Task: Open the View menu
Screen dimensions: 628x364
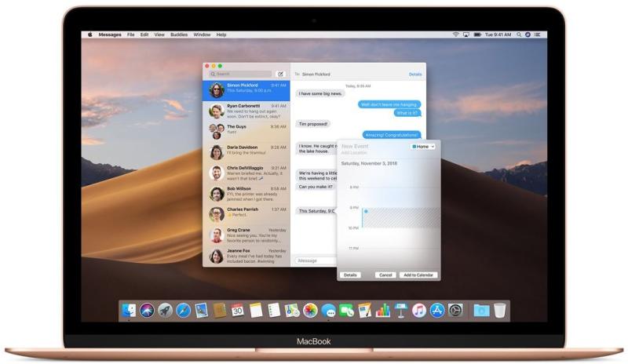Action: pyautogui.click(x=159, y=35)
